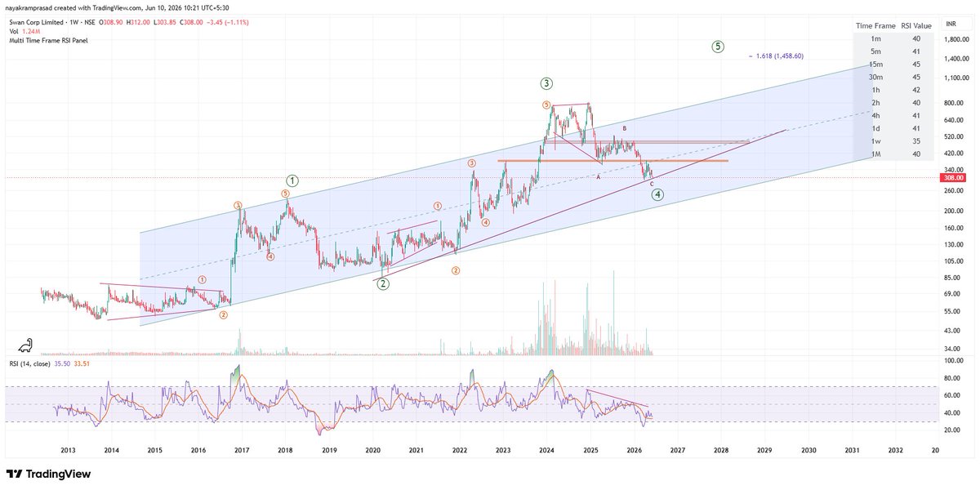Image resolution: width=980 pixels, height=490 pixels.
Task: Click the RSI Value column header
Action: click(916, 26)
